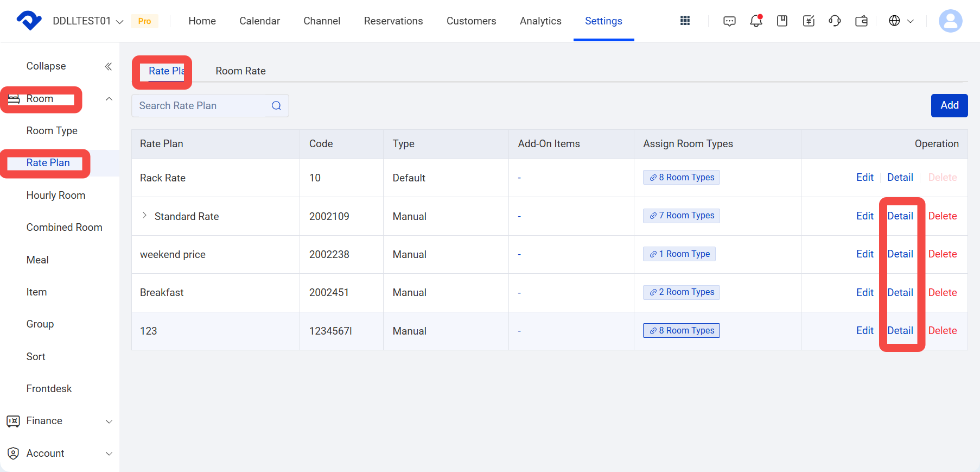Open Hourly Room in sidebar
The width and height of the screenshot is (980, 472).
(56, 196)
